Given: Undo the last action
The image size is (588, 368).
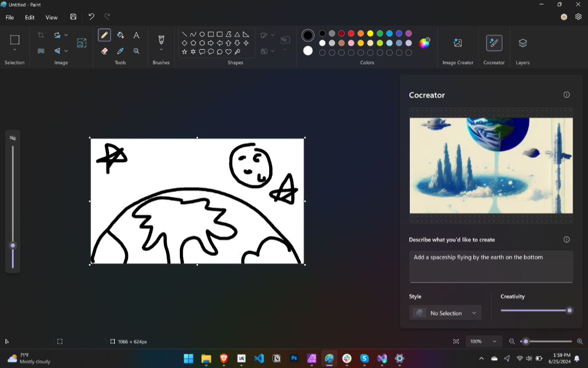Looking at the screenshot, I should [x=92, y=17].
